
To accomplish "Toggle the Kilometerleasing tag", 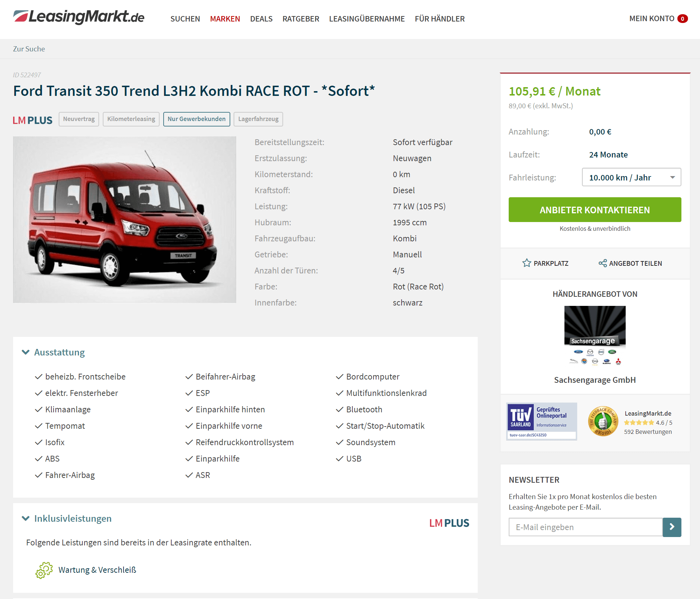I will 131,119.
